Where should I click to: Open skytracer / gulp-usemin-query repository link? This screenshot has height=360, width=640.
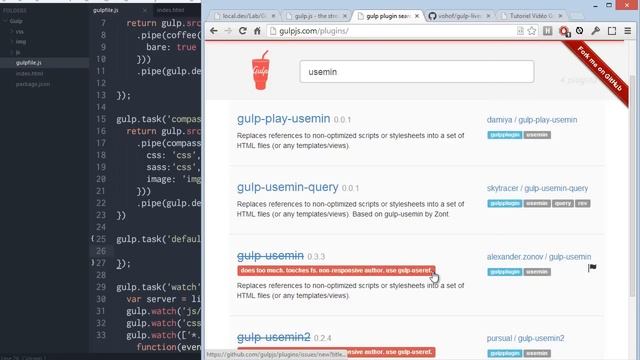pyautogui.click(x=537, y=188)
